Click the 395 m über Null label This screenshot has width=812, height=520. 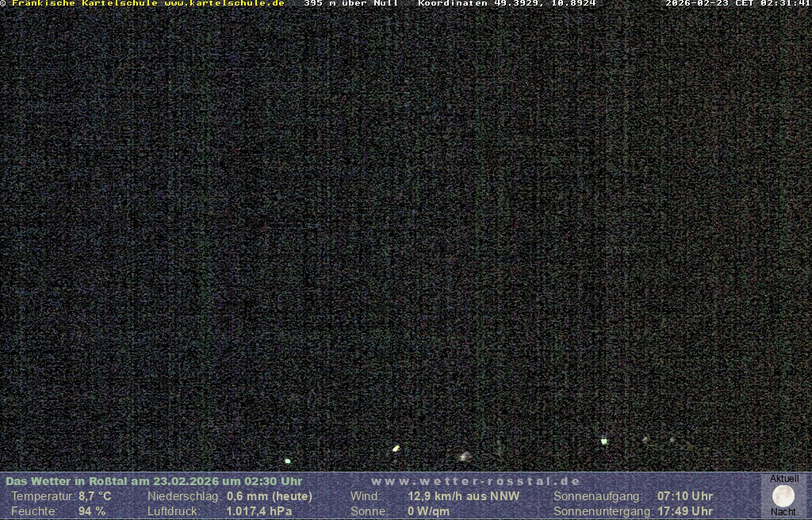[350, 4]
